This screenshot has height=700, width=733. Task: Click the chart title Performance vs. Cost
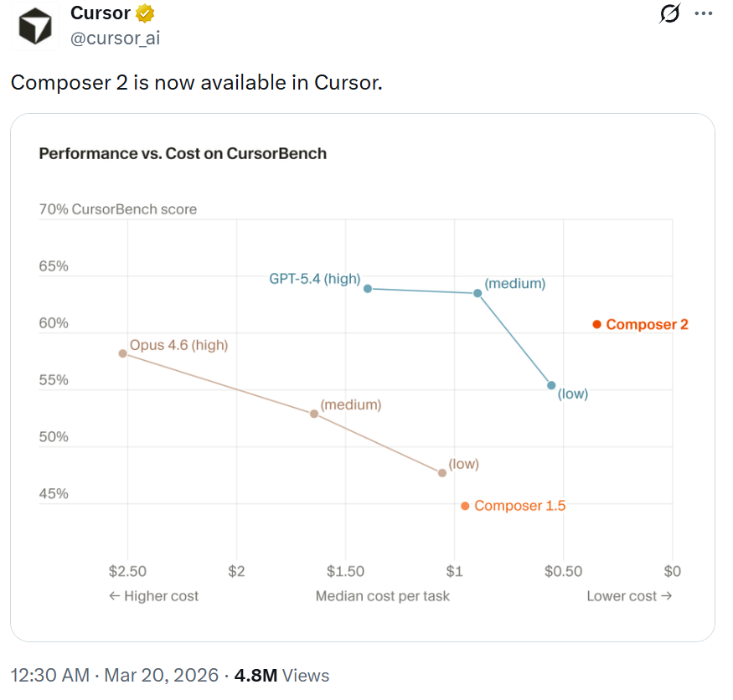tap(183, 154)
